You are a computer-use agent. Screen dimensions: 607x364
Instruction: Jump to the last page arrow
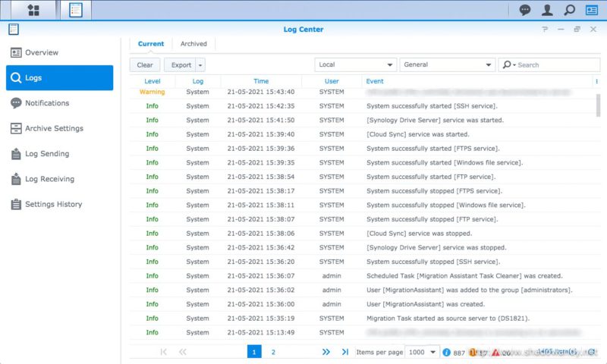tap(345, 352)
